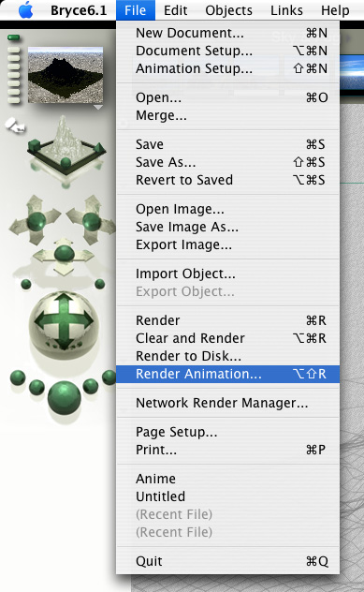Click the right camera cross arrows control
The height and width of the screenshot is (592, 364).
pyautogui.click(x=92, y=220)
